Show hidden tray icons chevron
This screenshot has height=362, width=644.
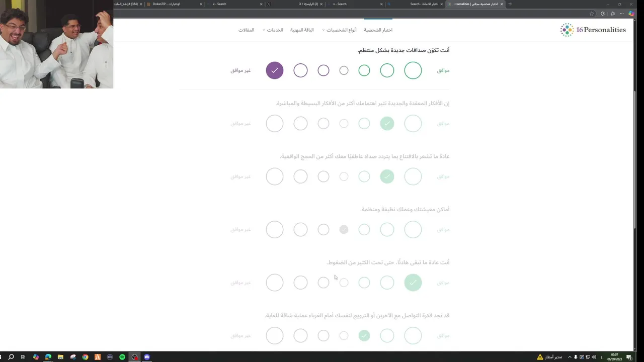(x=569, y=357)
